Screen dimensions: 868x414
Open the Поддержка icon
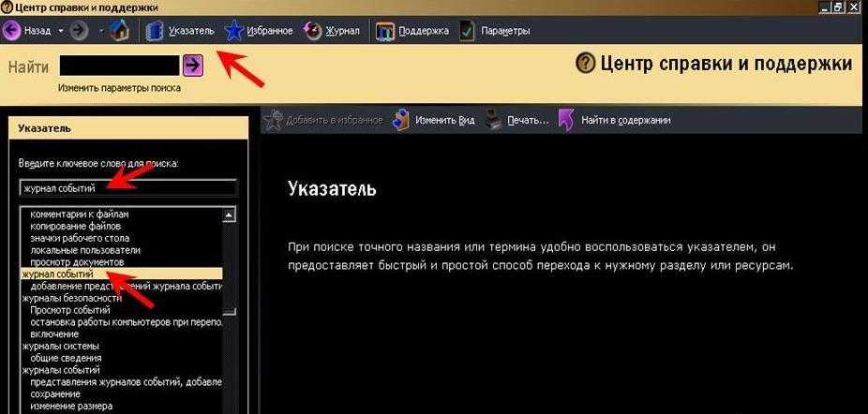click(385, 31)
